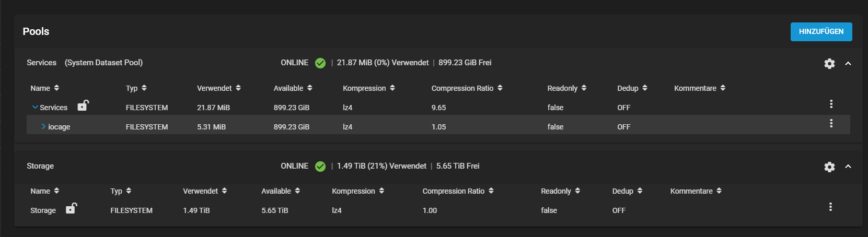This screenshot has width=868, height=237.
Task: Open the three-dot menu for Storage dataset
Action: 830,207
